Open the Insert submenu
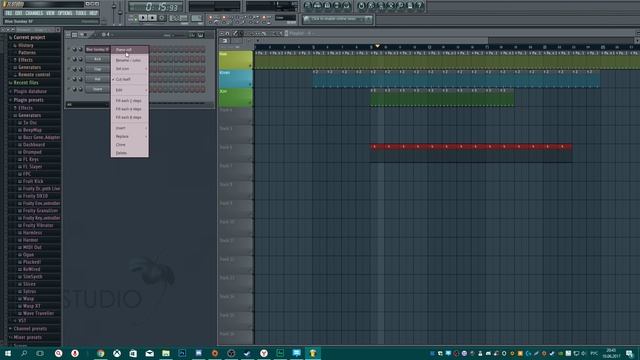This screenshot has height=360, width=640. point(129,128)
